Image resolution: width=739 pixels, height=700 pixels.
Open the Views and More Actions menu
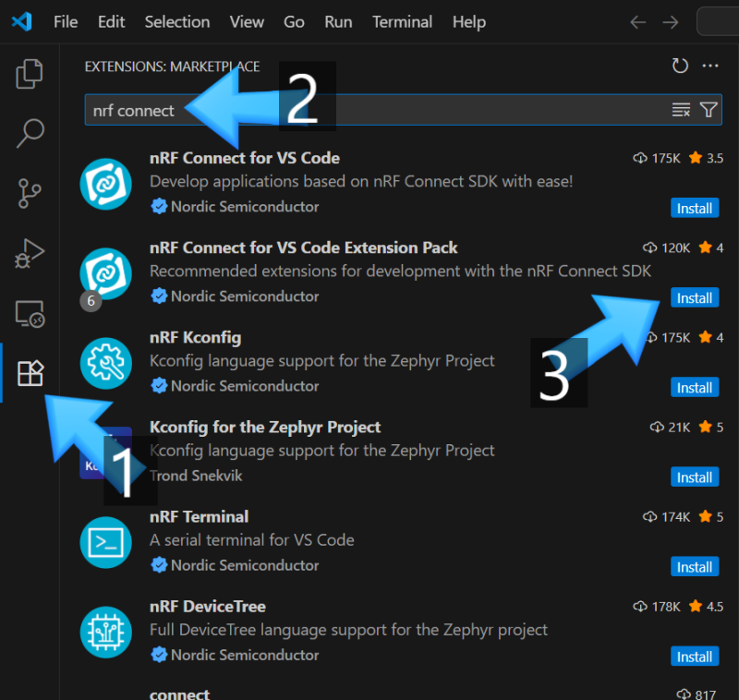tap(709, 66)
